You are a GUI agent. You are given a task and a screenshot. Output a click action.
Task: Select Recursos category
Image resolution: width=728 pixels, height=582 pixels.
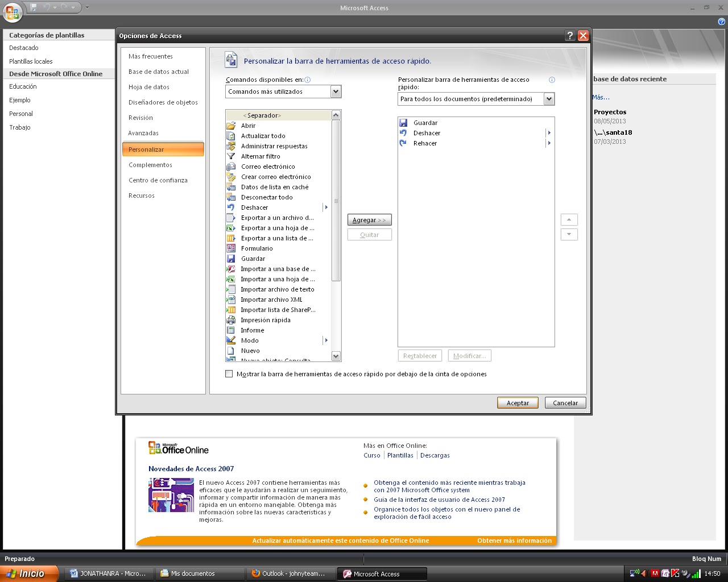(163, 196)
